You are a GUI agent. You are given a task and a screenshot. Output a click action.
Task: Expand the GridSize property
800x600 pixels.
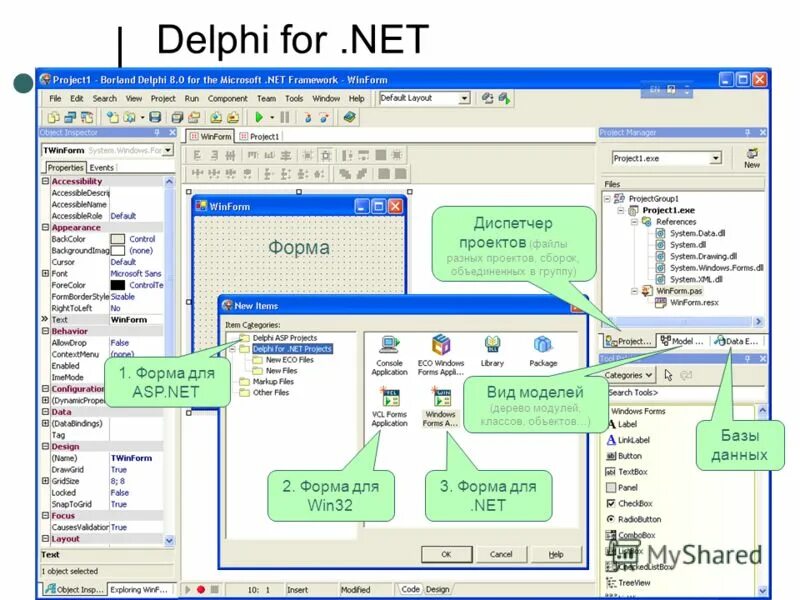click(x=45, y=481)
